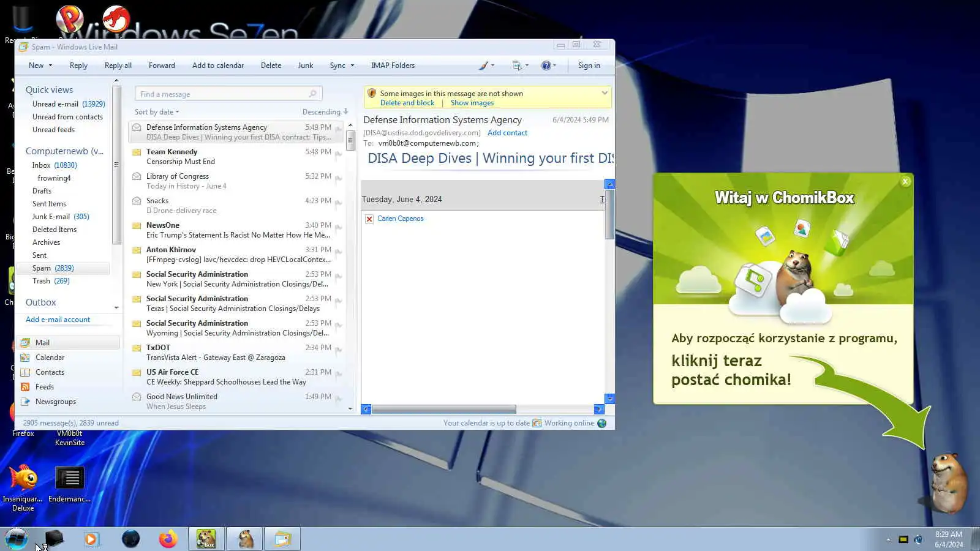
Task: Click the blue Help question mark icon
Action: (x=546, y=66)
